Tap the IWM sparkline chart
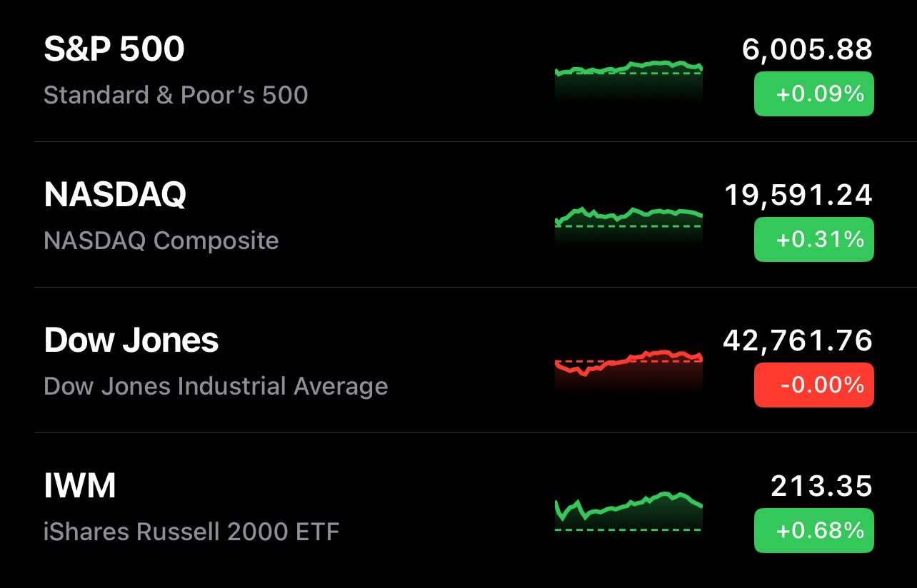Screen dimensions: 917x588 coord(628,512)
